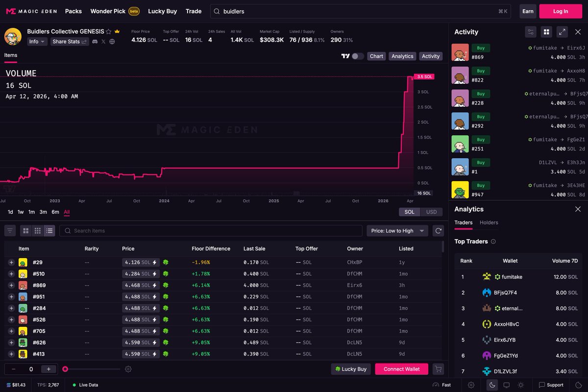The height and width of the screenshot is (392, 588).
Task: Switch items to list view
Action: point(49,231)
